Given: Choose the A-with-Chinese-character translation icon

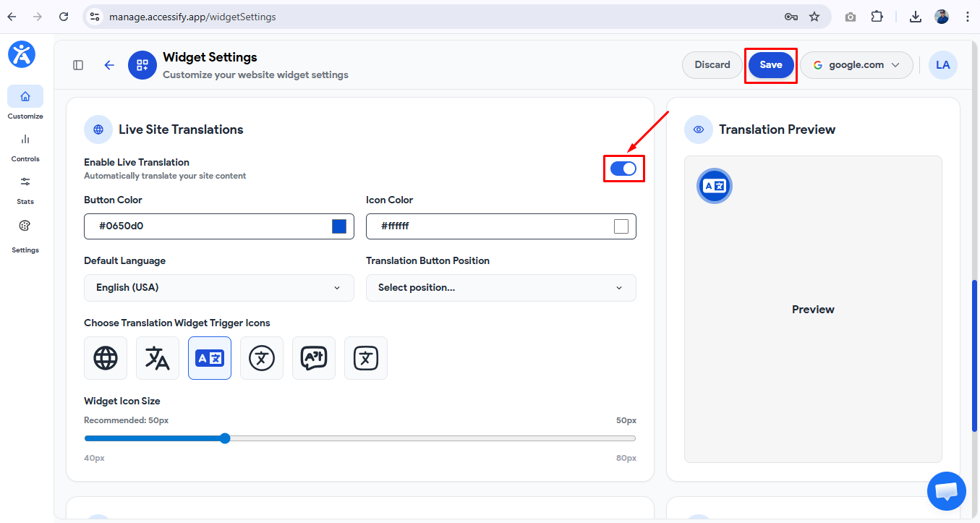Looking at the screenshot, I should click(x=157, y=357).
